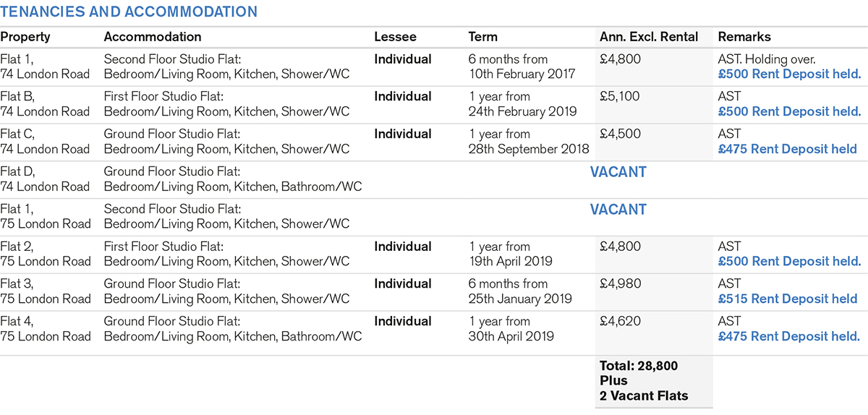Select the £5,100 rental amount

(620, 96)
